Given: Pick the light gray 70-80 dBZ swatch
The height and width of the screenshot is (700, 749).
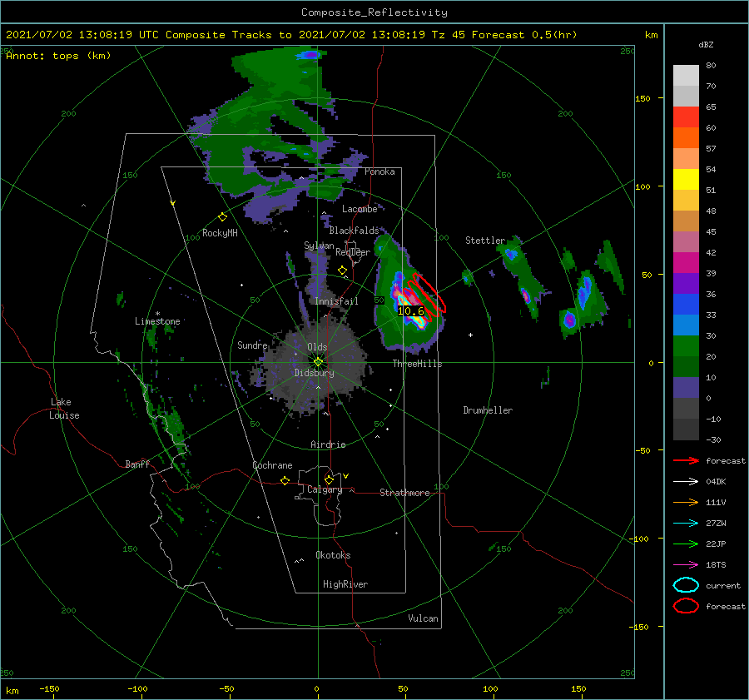Looking at the screenshot, I should coord(686,76).
